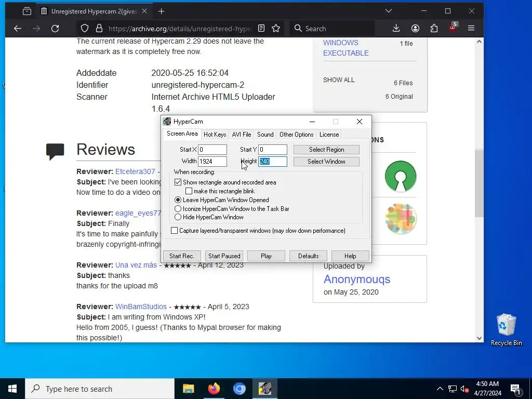Bookmark this page with the star icon
Image resolution: width=532 pixels, height=399 pixels.
(276, 29)
